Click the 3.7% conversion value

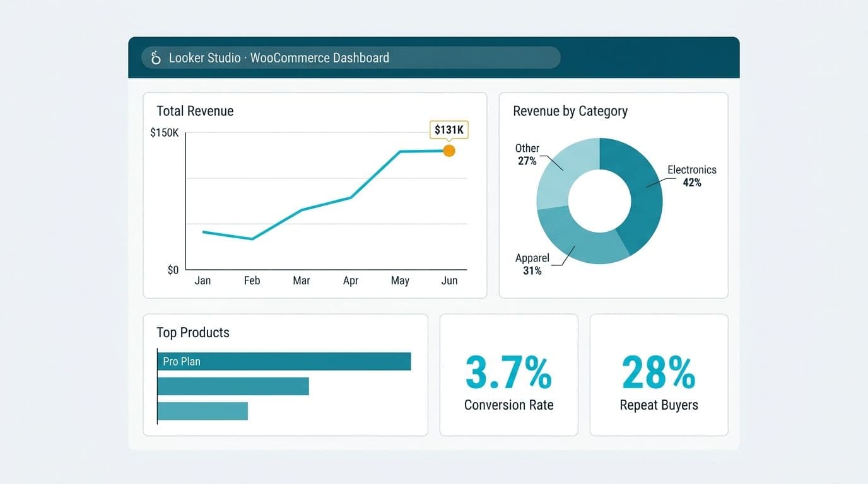coord(508,372)
